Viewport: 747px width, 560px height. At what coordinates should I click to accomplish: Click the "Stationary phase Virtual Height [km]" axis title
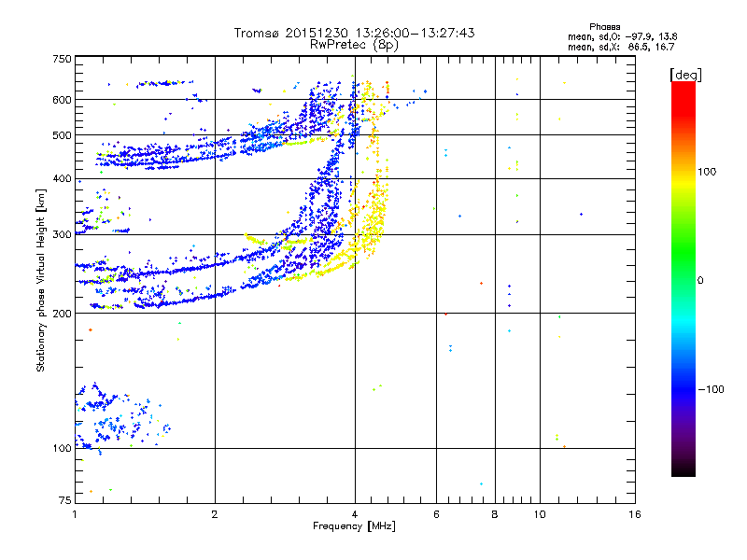point(41,280)
